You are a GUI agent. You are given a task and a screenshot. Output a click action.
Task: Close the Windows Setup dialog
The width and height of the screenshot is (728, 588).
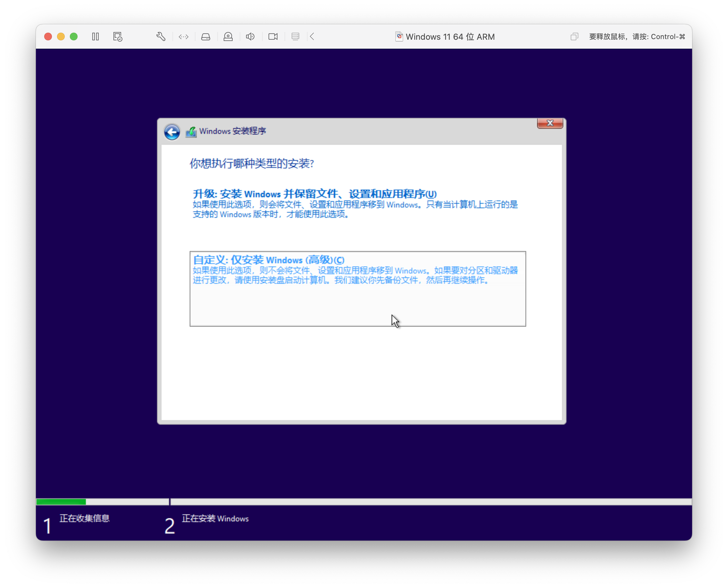coord(550,123)
